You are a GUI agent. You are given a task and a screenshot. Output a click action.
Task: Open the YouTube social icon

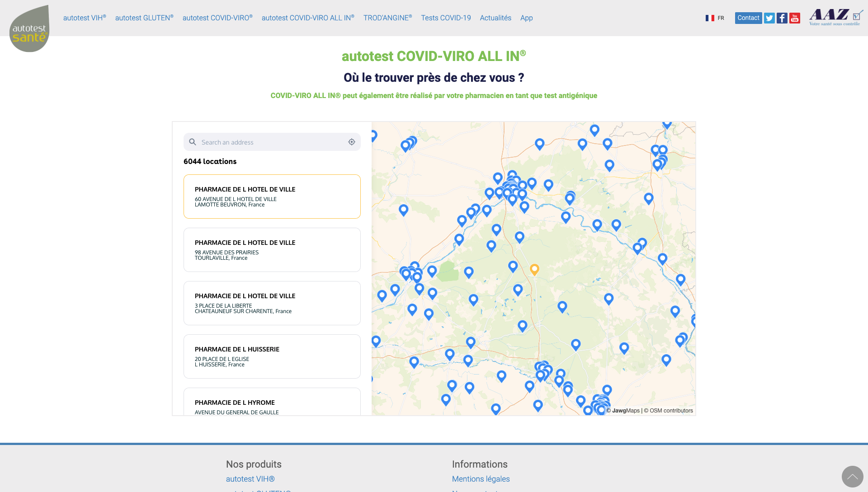[795, 18]
